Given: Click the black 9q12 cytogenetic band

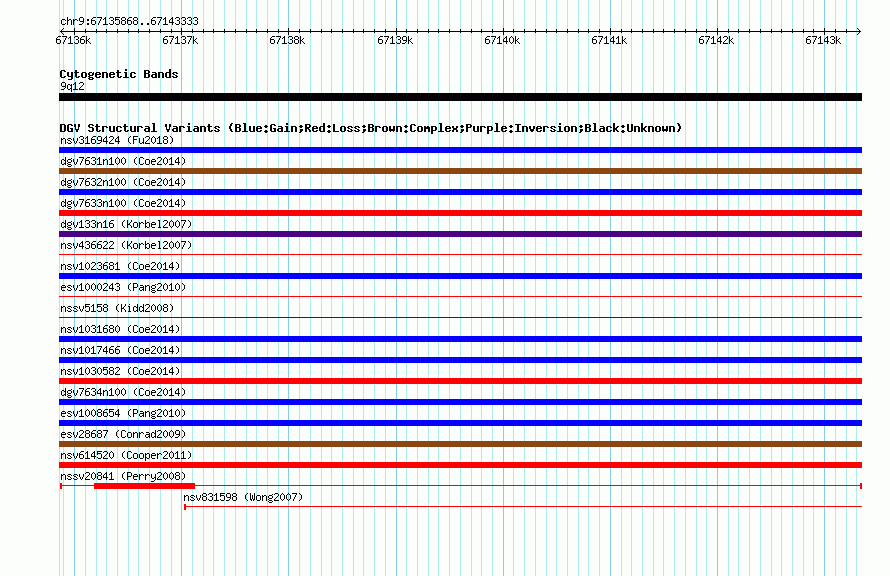Looking at the screenshot, I should 460,97.
